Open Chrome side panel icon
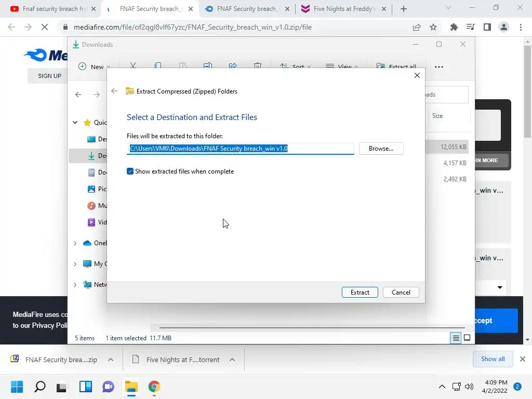The width and height of the screenshot is (532, 399). [x=487, y=27]
